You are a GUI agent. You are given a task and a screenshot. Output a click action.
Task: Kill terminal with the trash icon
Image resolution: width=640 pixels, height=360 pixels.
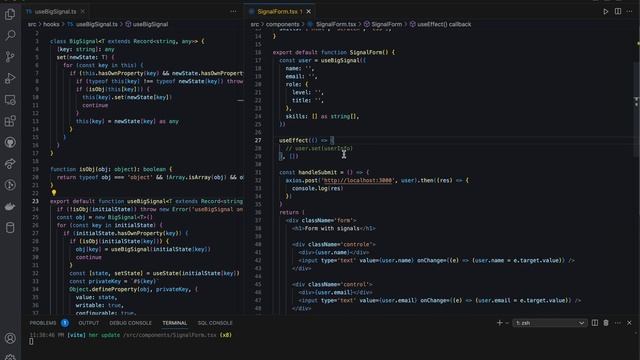click(606, 323)
